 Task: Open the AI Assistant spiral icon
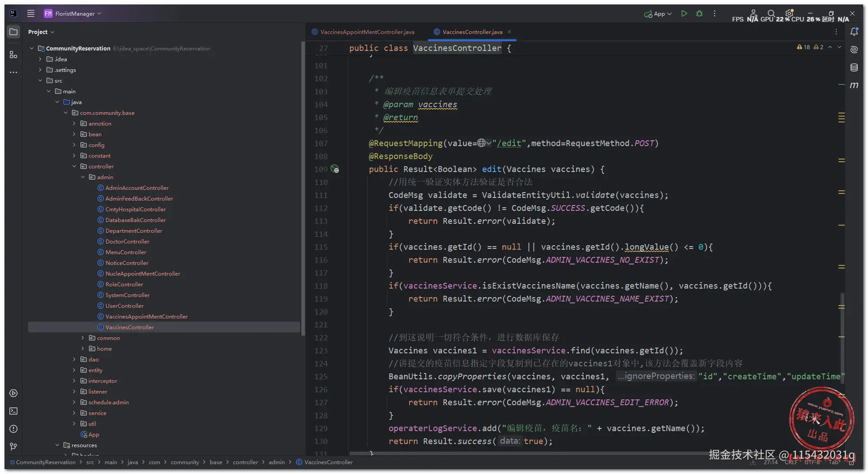[854, 50]
